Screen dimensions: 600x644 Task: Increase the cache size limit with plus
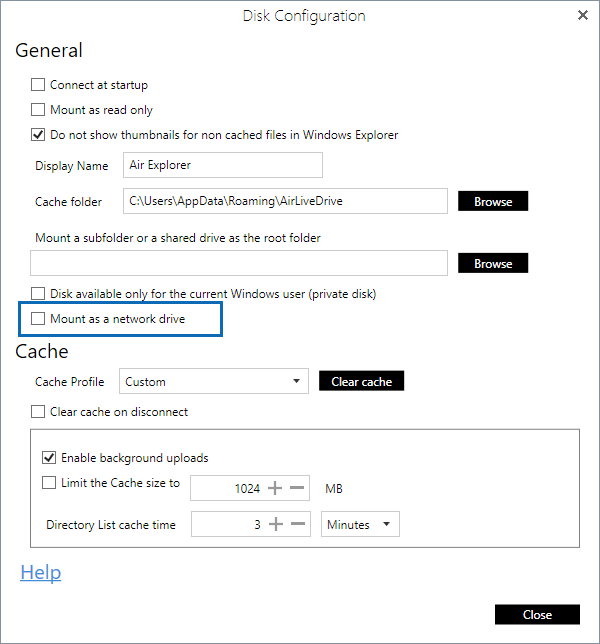[276, 488]
